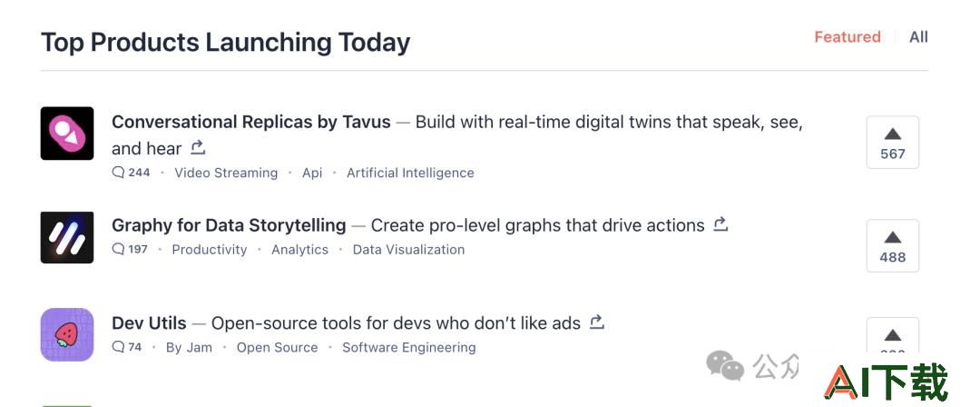980x407 pixels.
Task: Open Conversational Replicas by Tavus title link
Action: coord(251,122)
